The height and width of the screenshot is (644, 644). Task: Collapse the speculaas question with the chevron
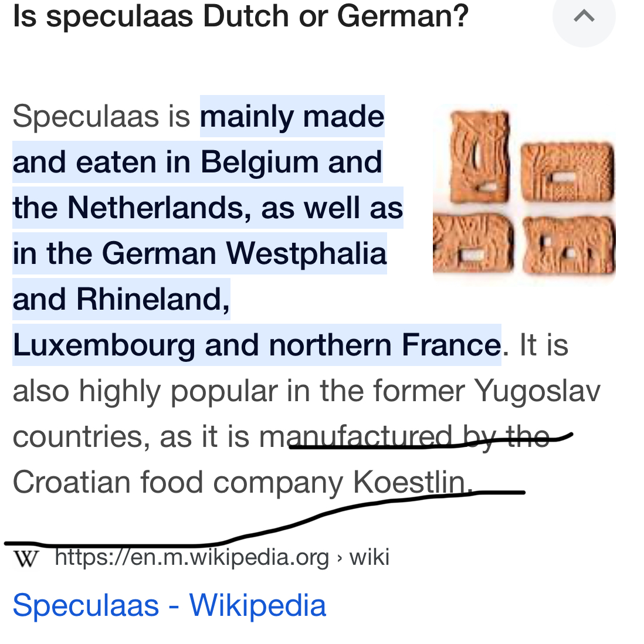[584, 16]
